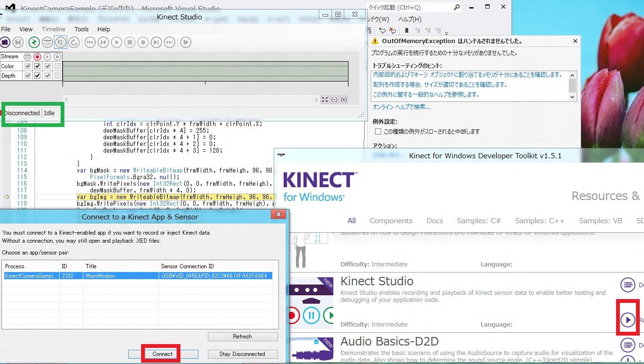Click the Kinect Studio sample thumbnail
Screen dimensions: 644x364
(311, 303)
